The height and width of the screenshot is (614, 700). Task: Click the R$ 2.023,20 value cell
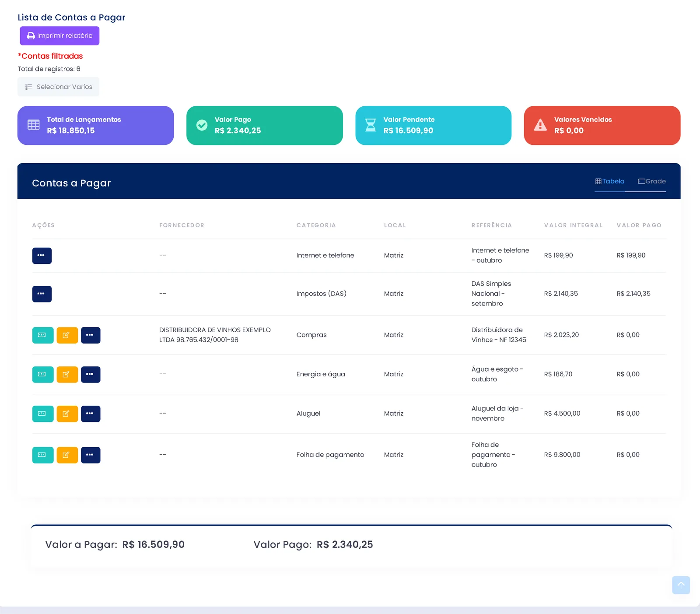(561, 335)
